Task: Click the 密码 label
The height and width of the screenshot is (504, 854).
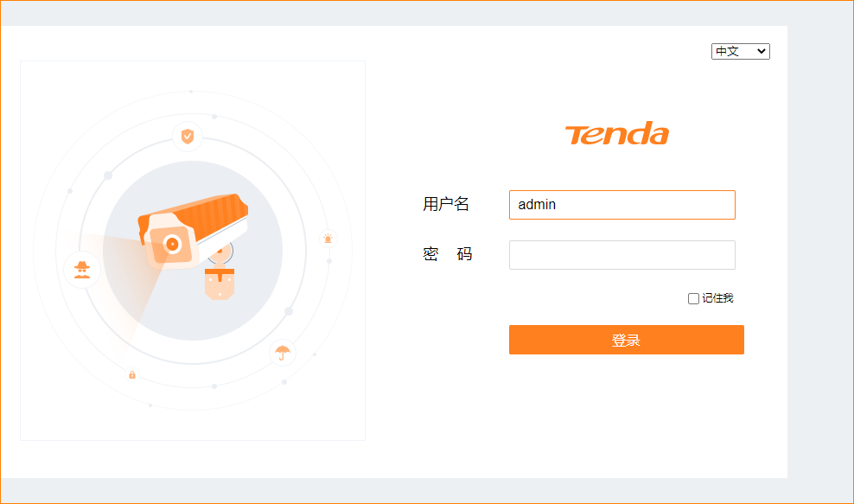Action: [x=447, y=254]
